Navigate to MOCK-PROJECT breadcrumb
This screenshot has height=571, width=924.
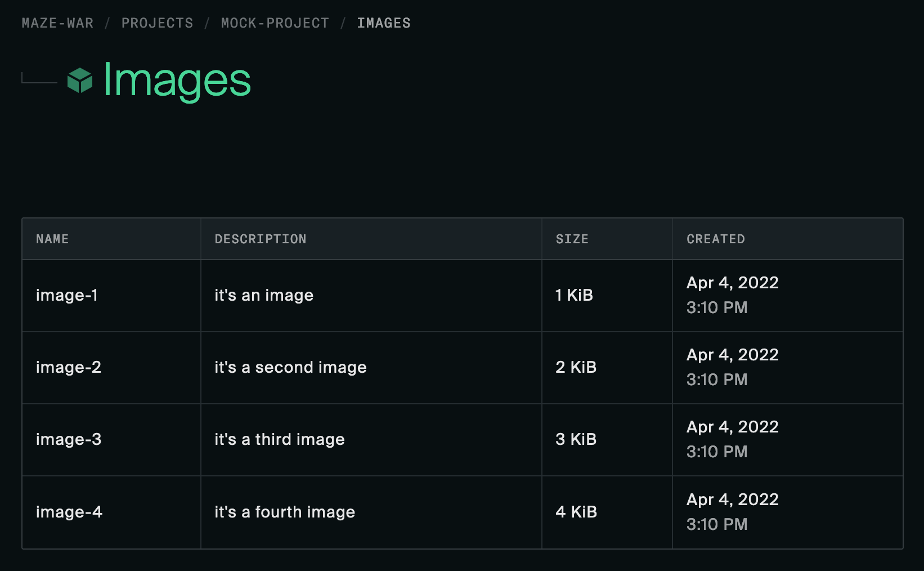pyautogui.click(x=275, y=23)
